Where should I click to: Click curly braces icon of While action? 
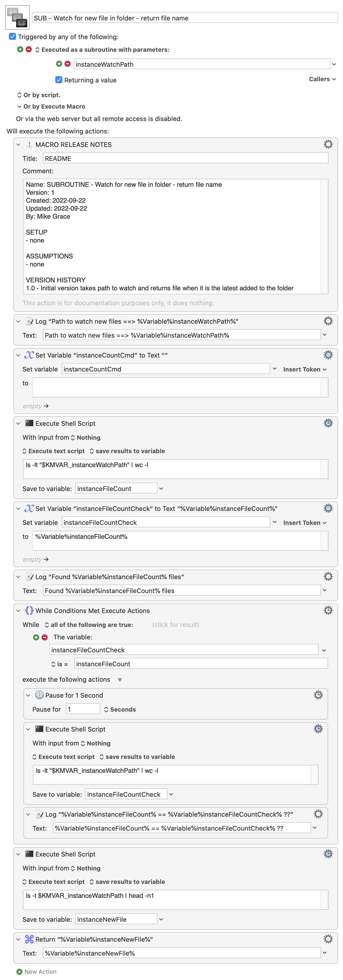point(29,610)
